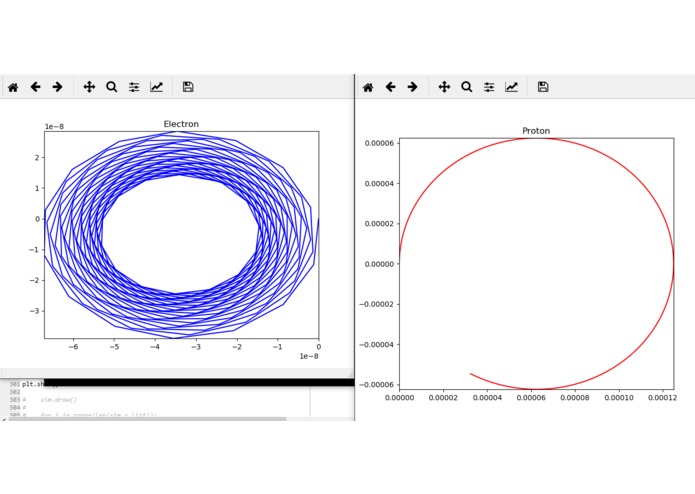
Task: Click Back arrow in Electron plot toolbar
Action: coord(35,87)
